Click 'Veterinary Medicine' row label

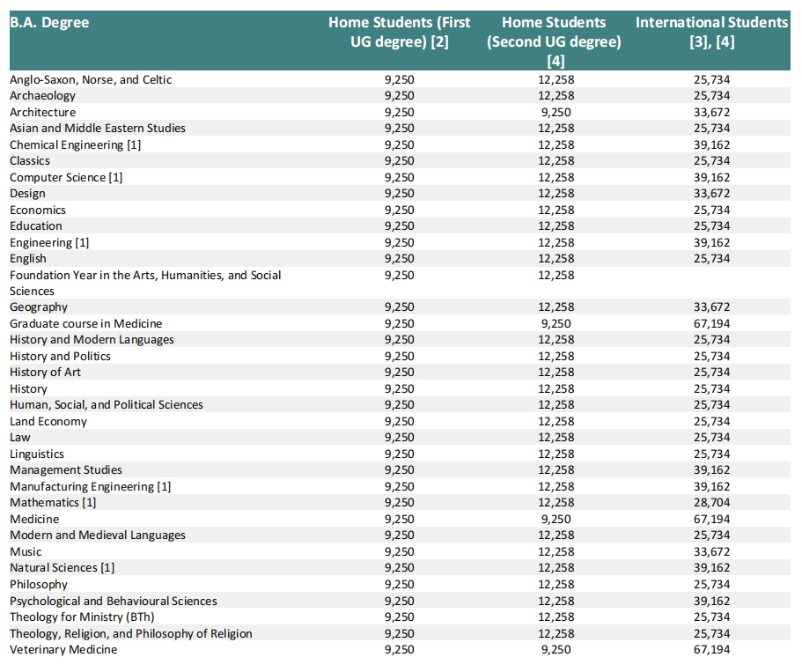63,649
